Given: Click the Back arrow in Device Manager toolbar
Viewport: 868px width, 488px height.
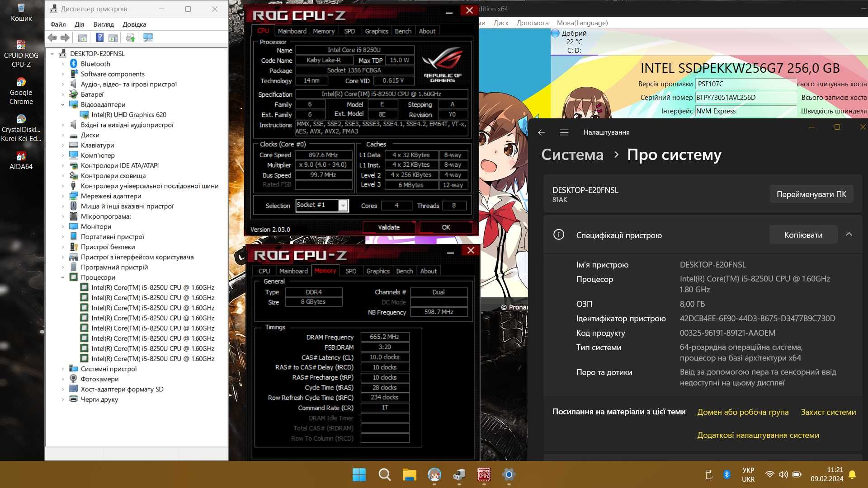Looking at the screenshot, I should (52, 38).
